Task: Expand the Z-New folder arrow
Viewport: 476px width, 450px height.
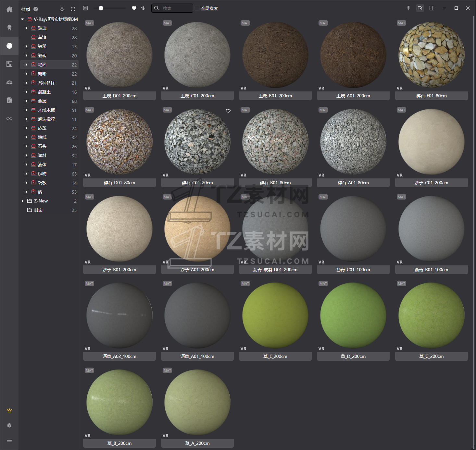Action: [x=22, y=201]
